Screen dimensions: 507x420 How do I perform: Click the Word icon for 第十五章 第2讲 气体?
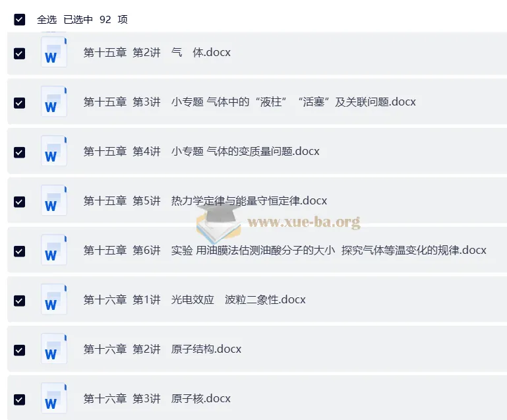(x=54, y=52)
